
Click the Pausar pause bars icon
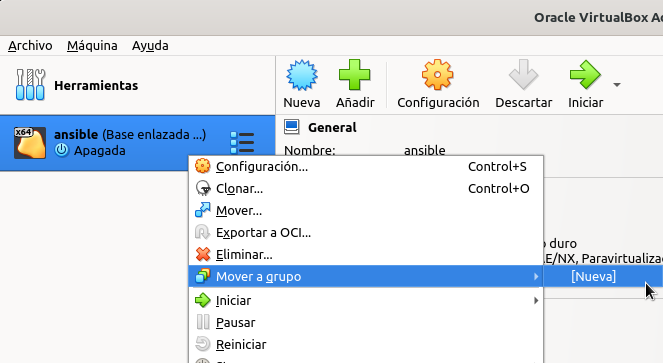[203, 322]
